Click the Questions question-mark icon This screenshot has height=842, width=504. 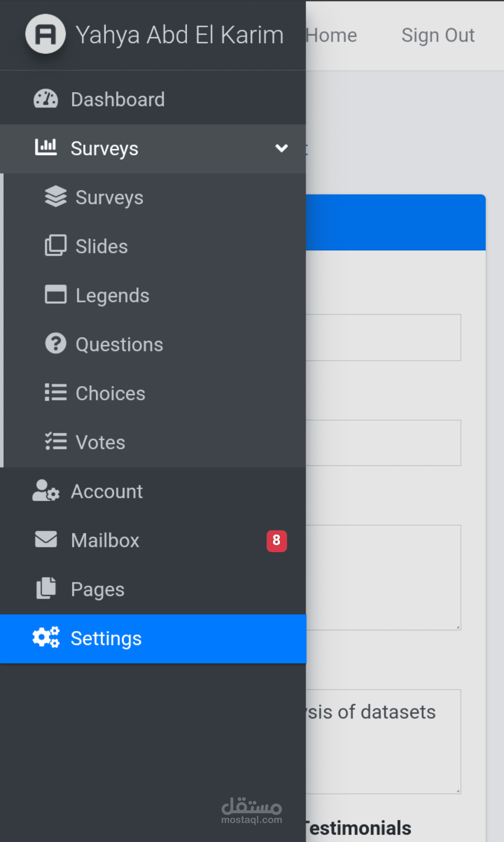click(x=55, y=343)
